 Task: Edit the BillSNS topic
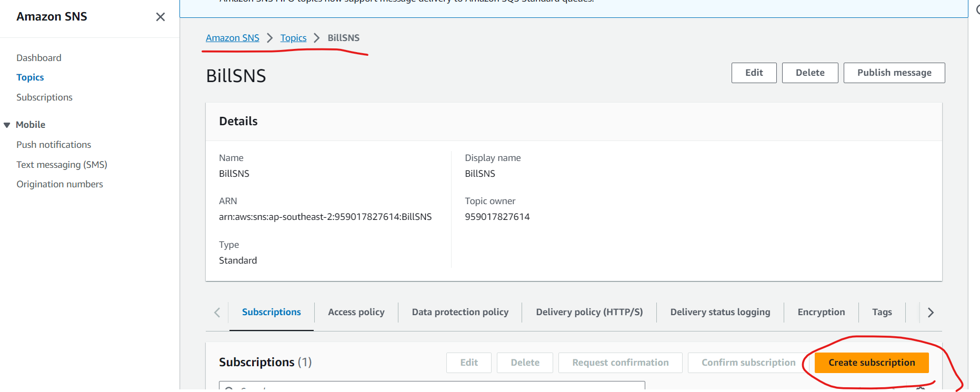(x=754, y=73)
